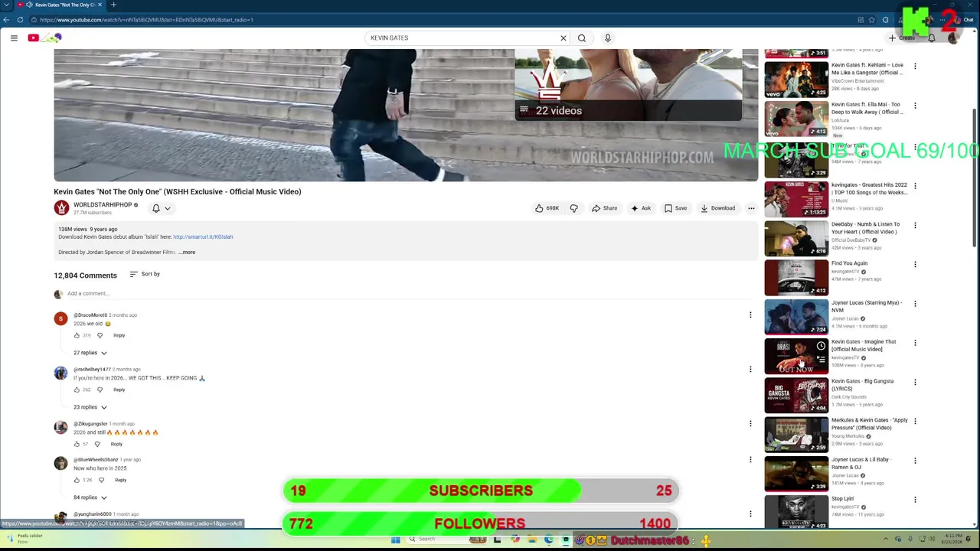The width and height of the screenshot is (980, 551).
Task: Like DracoMoretti's comment
Action: (77, 335)
